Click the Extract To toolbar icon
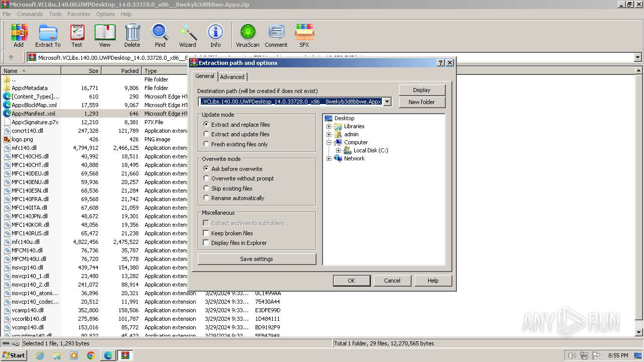 tap(48, 36)
